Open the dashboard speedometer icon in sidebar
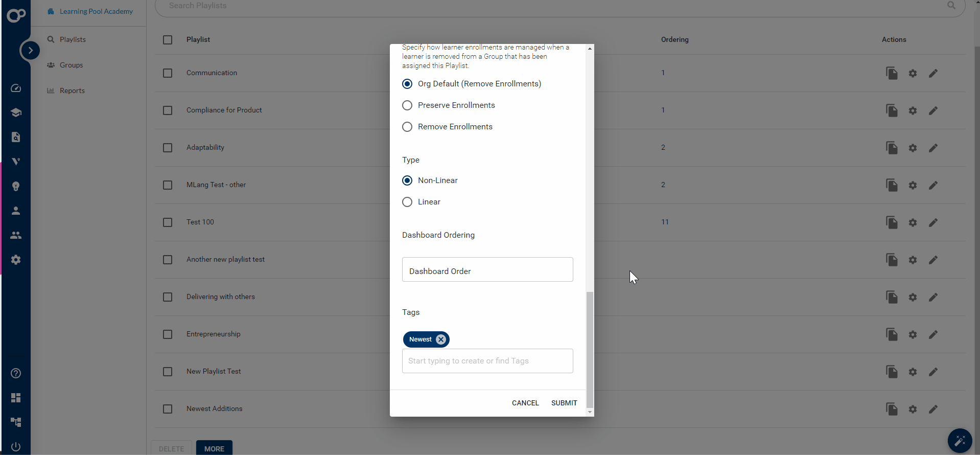The height and width of the screenshot is (455, 980). pos(16,88)
